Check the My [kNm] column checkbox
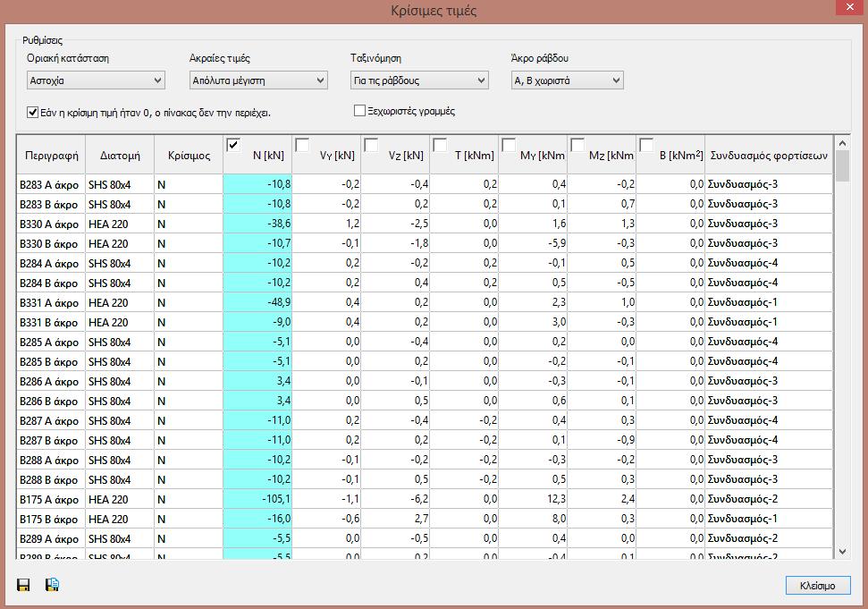Image resolution: width=868 pixels, height=609 pixels. [509, 145]
